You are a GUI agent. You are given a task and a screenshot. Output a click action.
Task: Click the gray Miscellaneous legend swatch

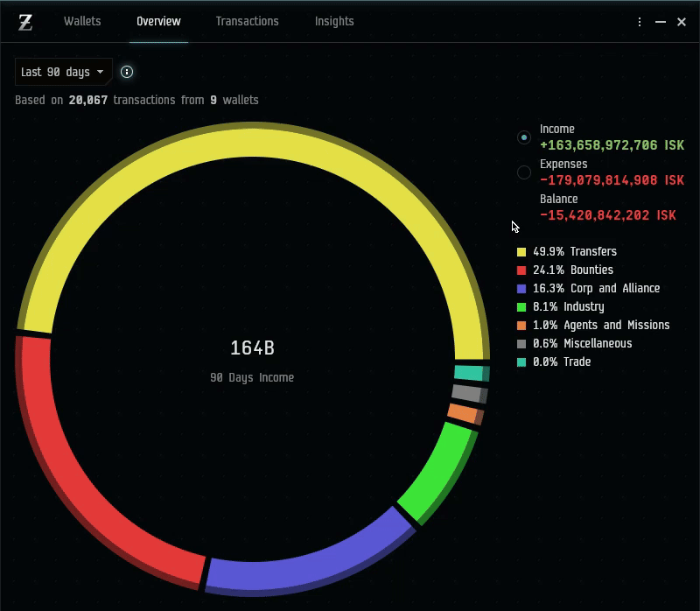pos(521,344)
